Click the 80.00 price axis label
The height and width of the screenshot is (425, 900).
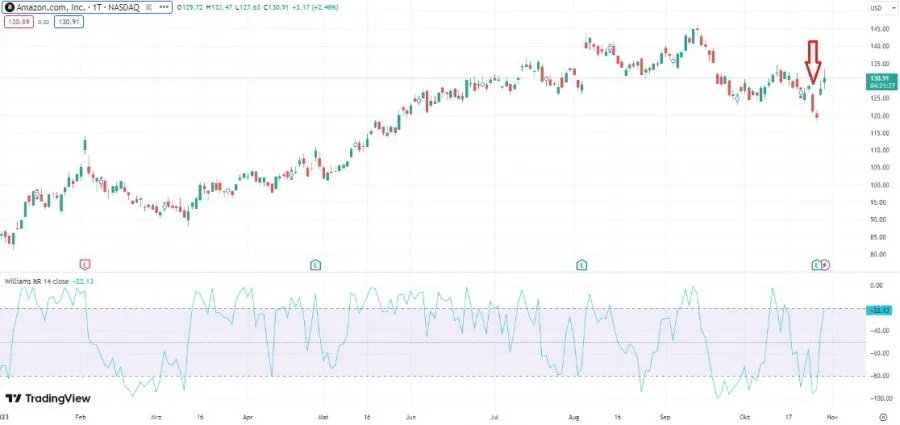[x=879, y=254]
